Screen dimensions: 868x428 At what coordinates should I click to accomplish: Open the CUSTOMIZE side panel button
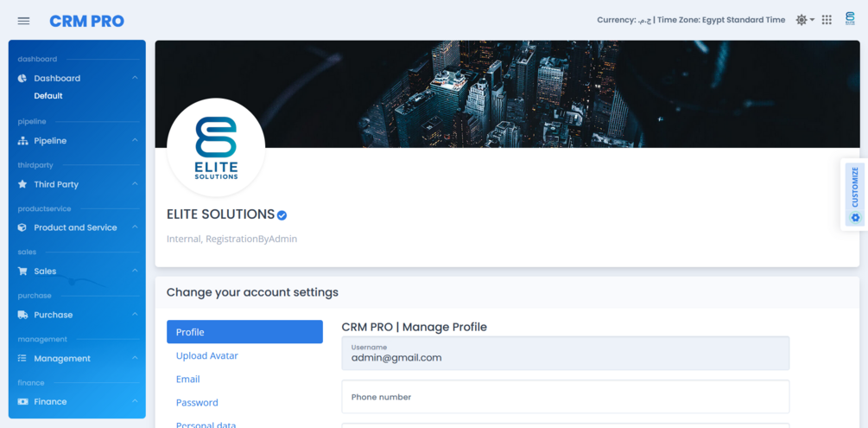pos(855,195)
